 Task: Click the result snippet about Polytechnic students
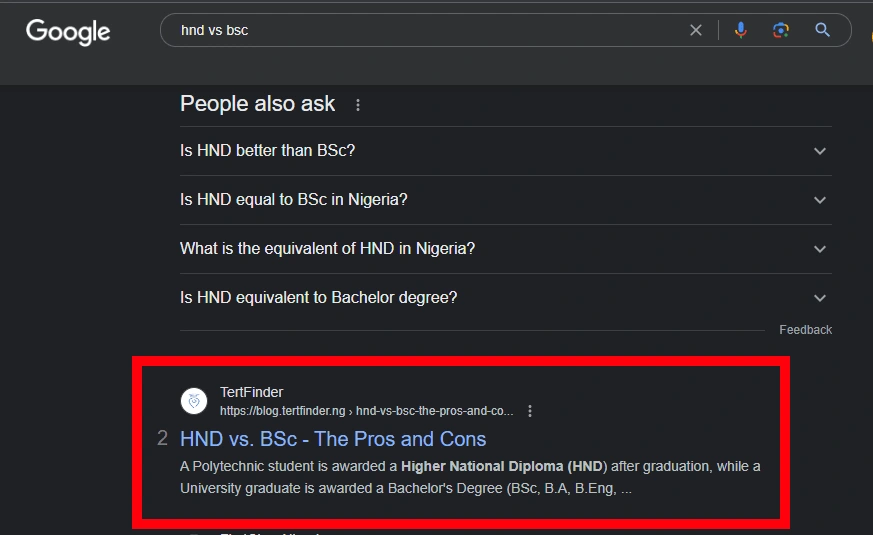click(x=470, y=477)
